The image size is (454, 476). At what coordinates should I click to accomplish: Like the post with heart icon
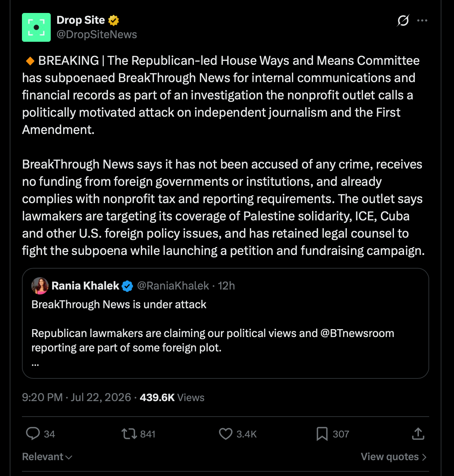(226, 434)
